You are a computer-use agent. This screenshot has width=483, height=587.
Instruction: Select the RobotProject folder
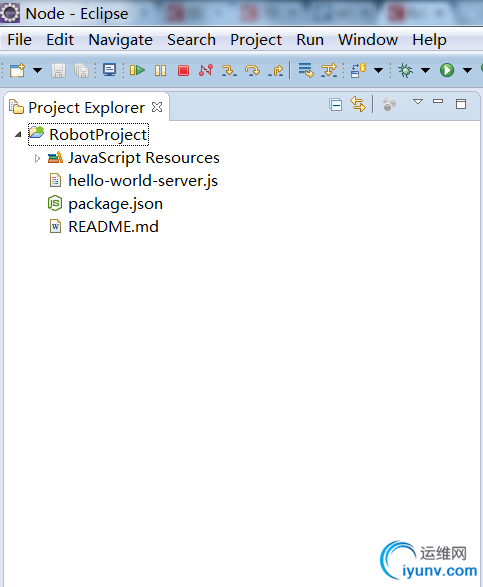[89, 135]
